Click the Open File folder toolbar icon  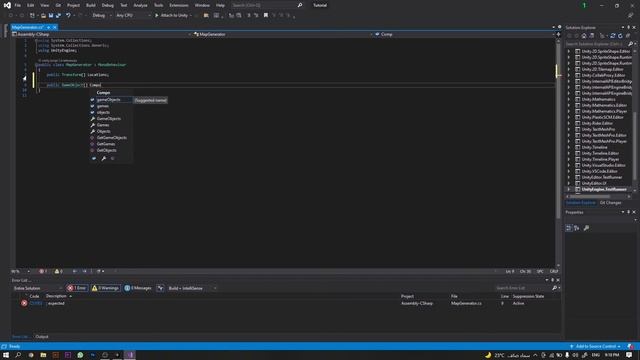click(43, 16)
